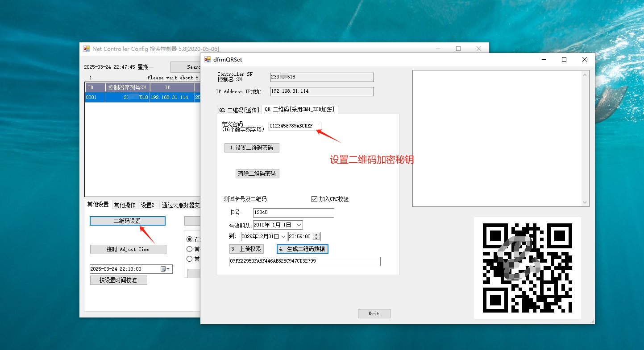Image resolution: width=644 pixels, height=350 pixels.
Task: Click the 定义密码 key input field
Action: [295, 126]
